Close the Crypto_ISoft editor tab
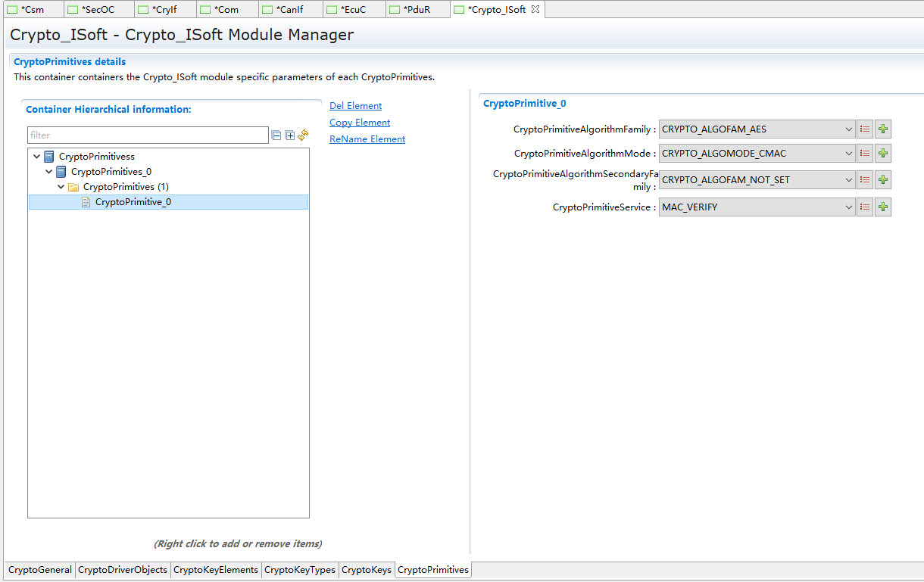 click(535, 10)
